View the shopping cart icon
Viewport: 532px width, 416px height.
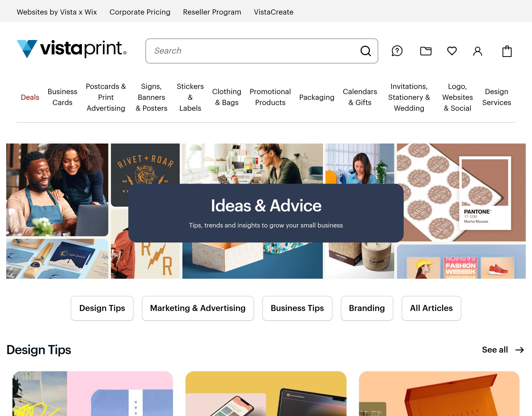pos(507,51)
